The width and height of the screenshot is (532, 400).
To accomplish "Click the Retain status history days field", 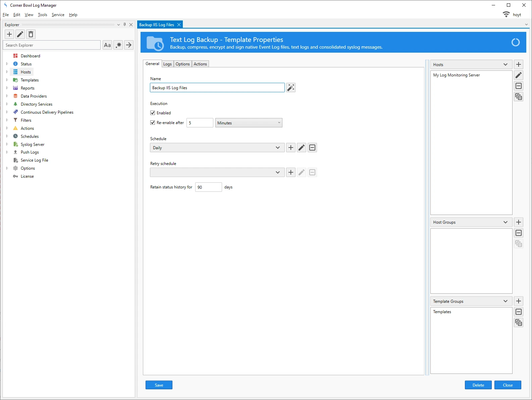I will pyautogui.click(x=208, y=187).
